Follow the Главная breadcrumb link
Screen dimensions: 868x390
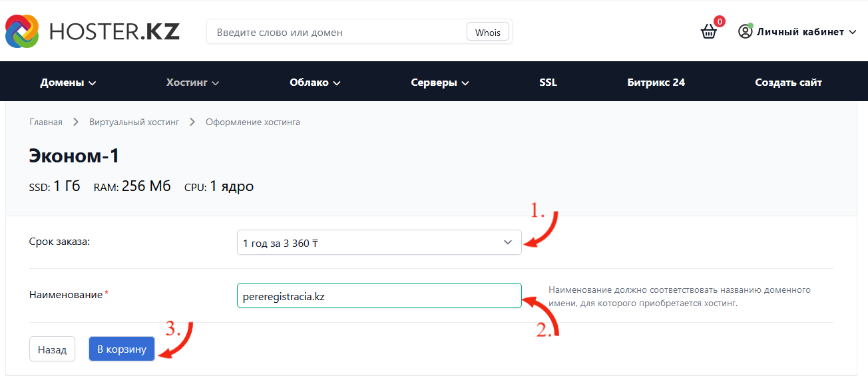point(46,122)
